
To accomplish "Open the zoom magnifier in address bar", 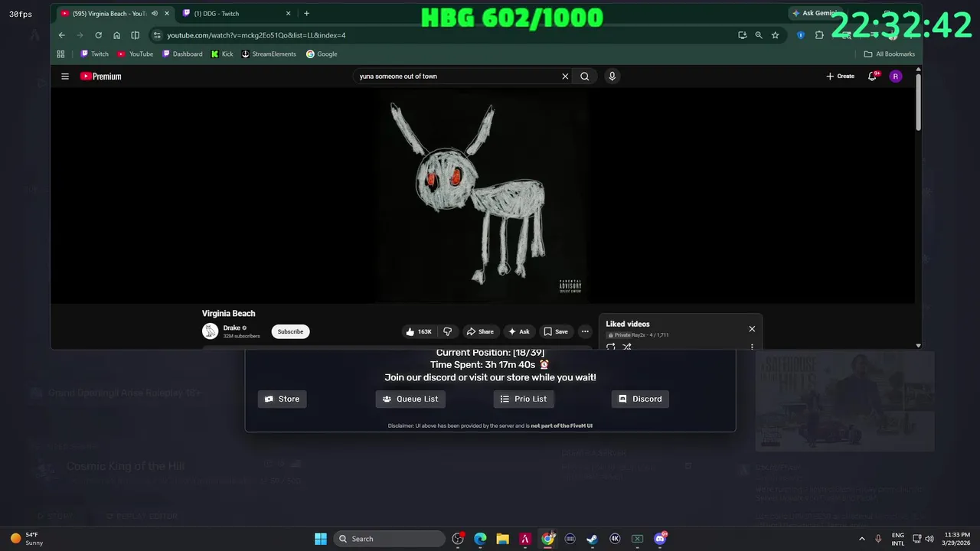I will [x=759, y=35].
